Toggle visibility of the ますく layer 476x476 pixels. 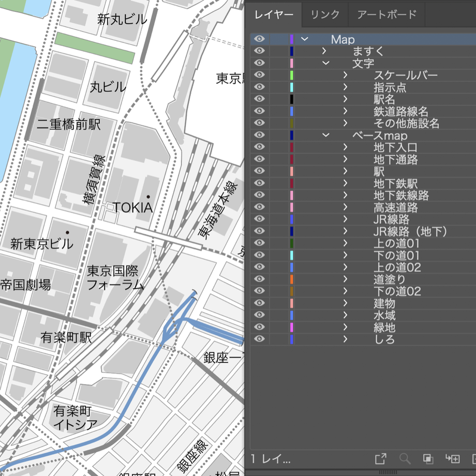coord(259,51)
